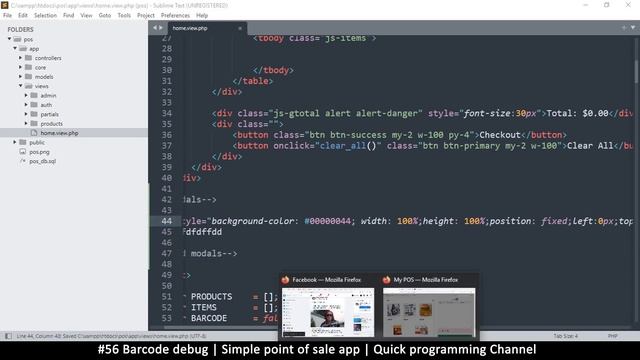Image resolution: width=640 pixels, height=360 pixels.
Task: Click the home.view.php file icon in sidebar
Action: [x=34, y=133]
